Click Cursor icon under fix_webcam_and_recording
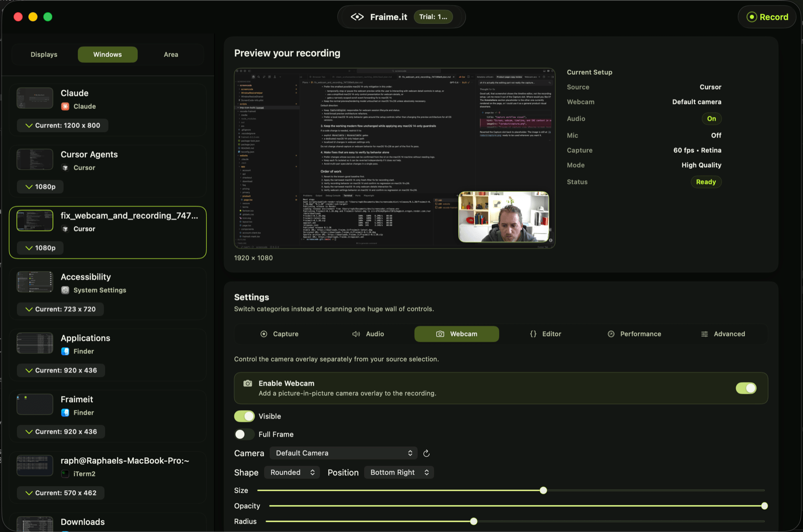Image resolution: width=803 pixels, height=532 pixels. point(65,229)
